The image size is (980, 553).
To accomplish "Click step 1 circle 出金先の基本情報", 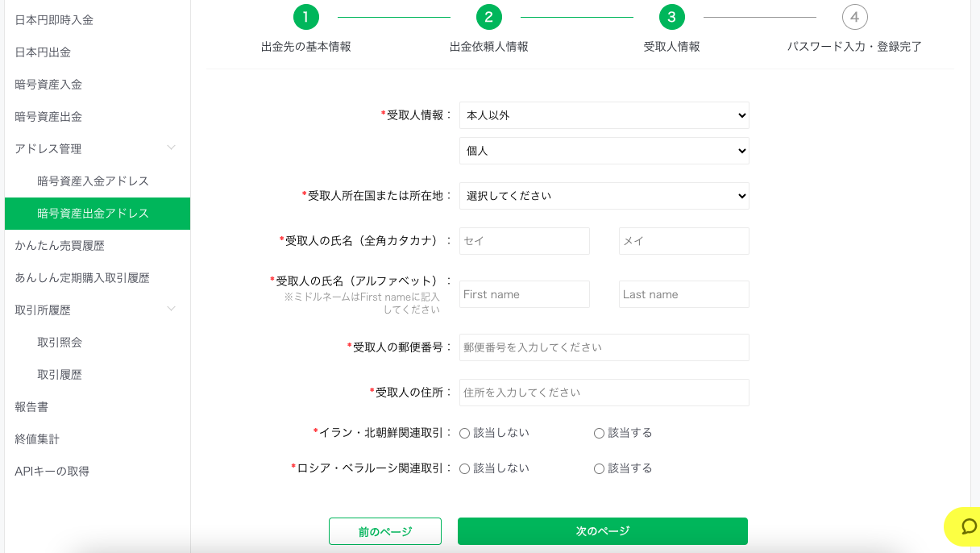I will (306, 17).
